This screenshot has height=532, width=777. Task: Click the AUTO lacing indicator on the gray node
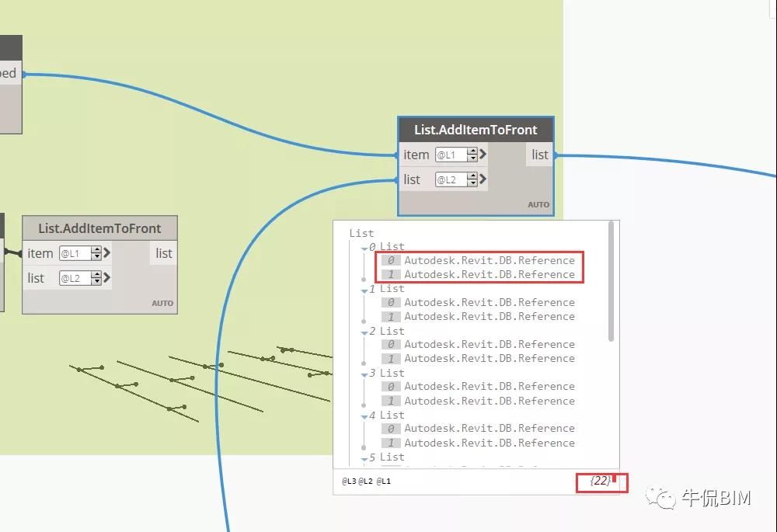pos(162,304)
